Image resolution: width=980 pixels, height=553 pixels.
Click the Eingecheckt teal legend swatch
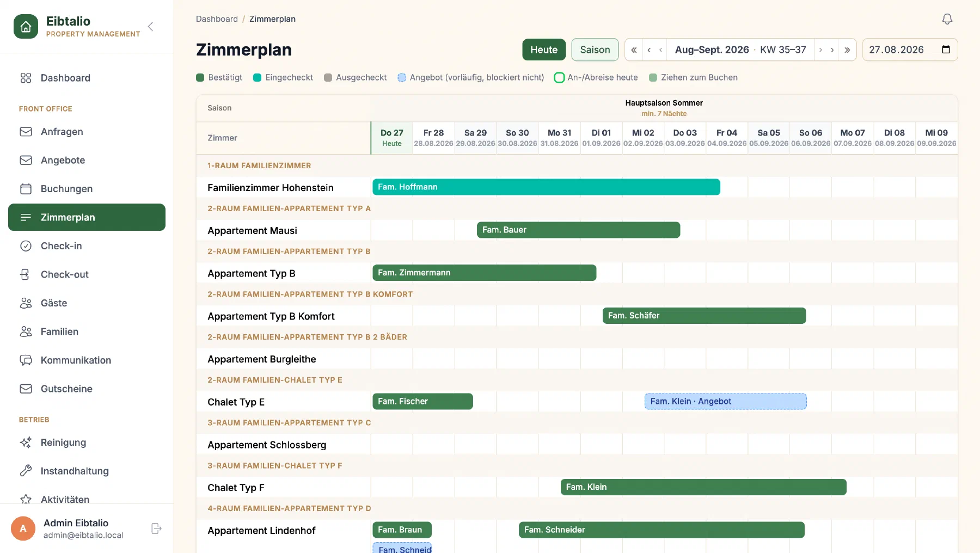[x=258, y=77]
